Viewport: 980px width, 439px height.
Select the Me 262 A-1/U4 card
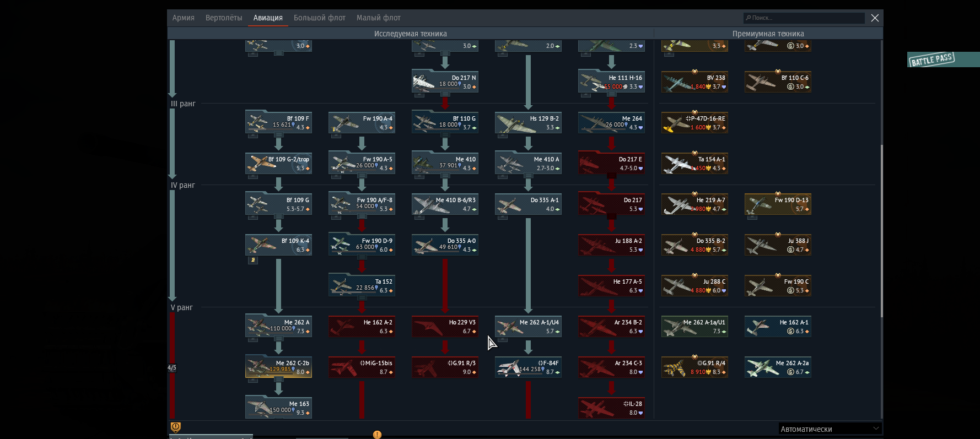click(528, 327)
